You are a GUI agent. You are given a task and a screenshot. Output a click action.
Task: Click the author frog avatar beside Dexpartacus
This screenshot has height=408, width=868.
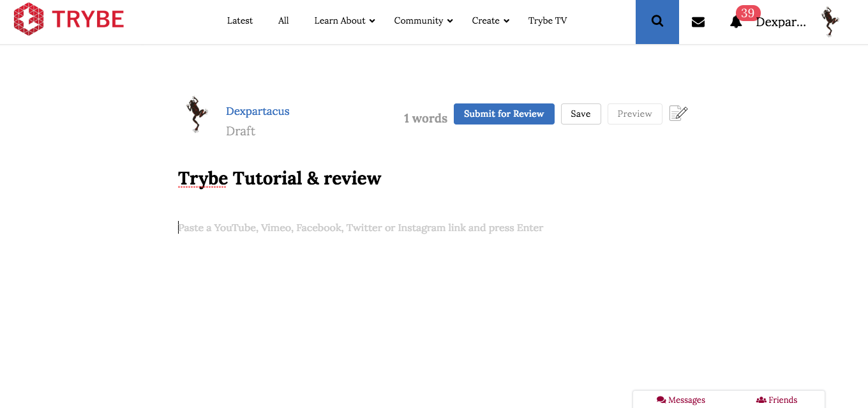tap(197, 114)
